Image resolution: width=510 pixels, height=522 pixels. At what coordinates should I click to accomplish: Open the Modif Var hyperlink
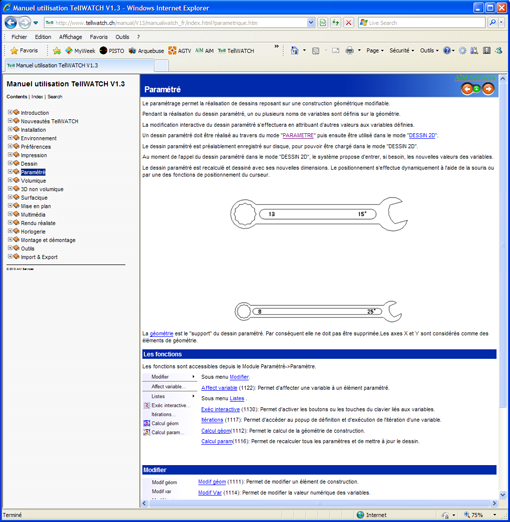[x=210, y=493]
